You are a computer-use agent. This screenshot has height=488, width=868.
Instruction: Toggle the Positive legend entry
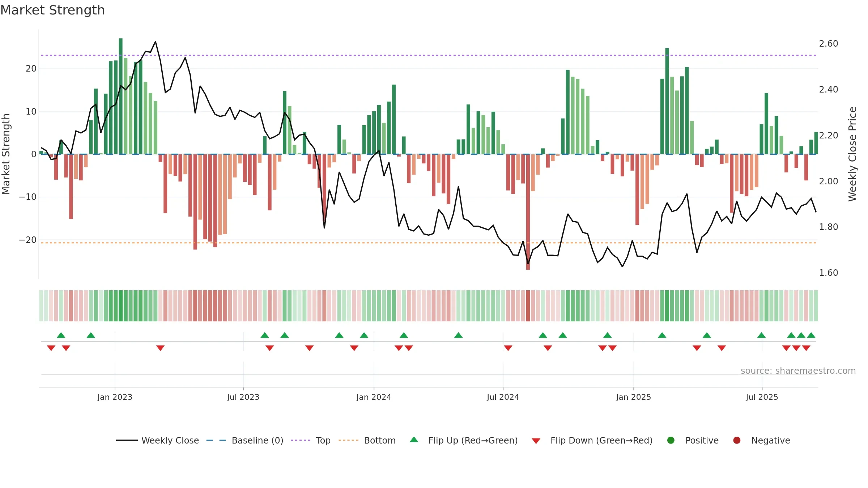pyautogui.click(x=693, y=440)
